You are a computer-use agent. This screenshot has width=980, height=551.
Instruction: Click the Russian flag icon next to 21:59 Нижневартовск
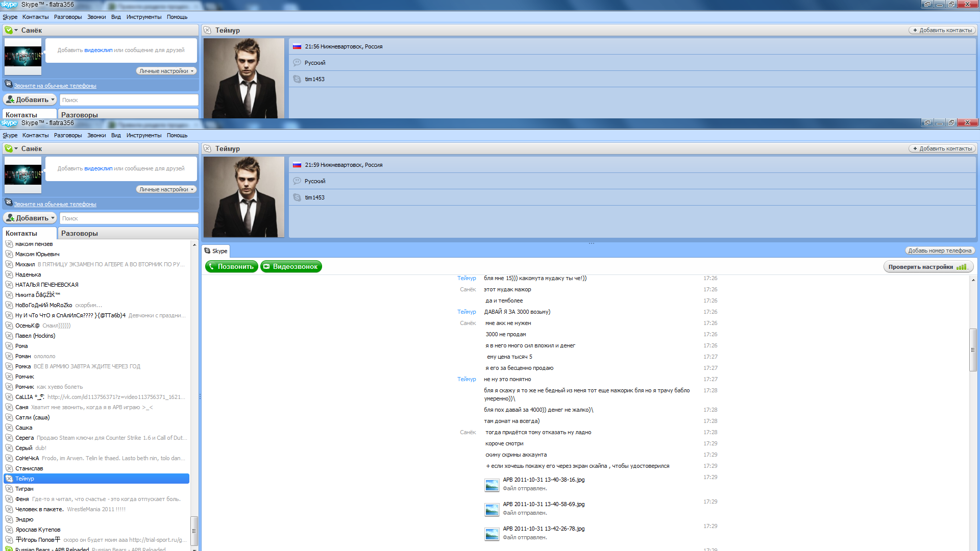297,165
